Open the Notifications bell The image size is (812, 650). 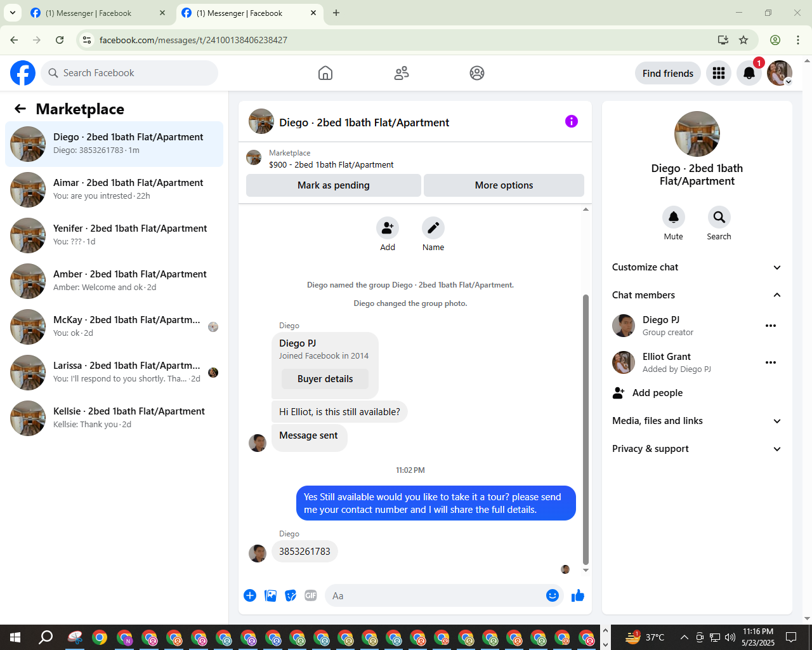[x=749, y=73]
